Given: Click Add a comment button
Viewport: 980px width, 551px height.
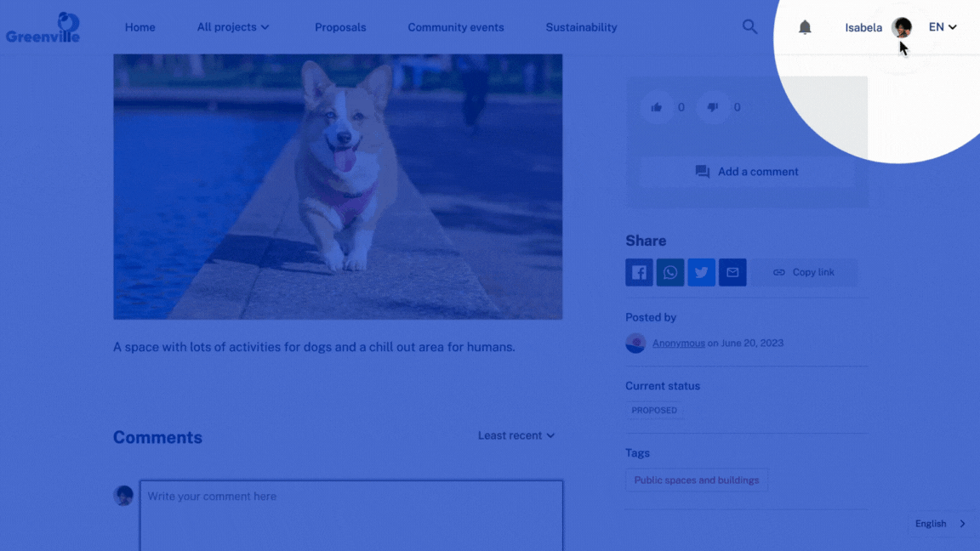Looking at the screenshot, I should [x=747, y=172].
